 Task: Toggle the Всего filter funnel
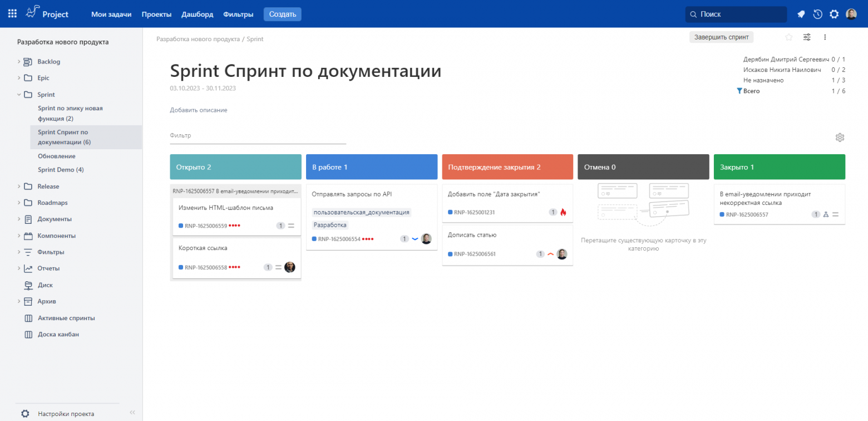(739, 91)
